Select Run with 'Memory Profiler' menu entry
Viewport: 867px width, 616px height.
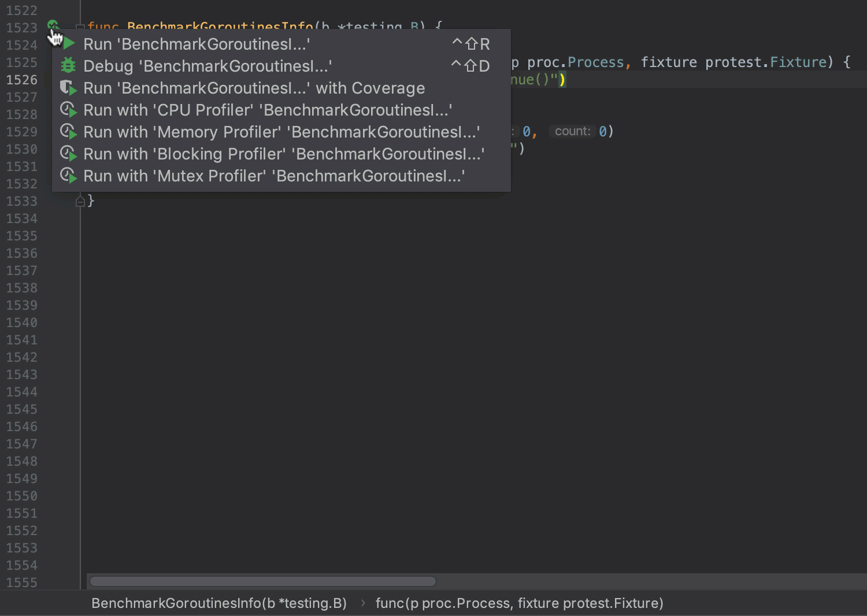281,132
